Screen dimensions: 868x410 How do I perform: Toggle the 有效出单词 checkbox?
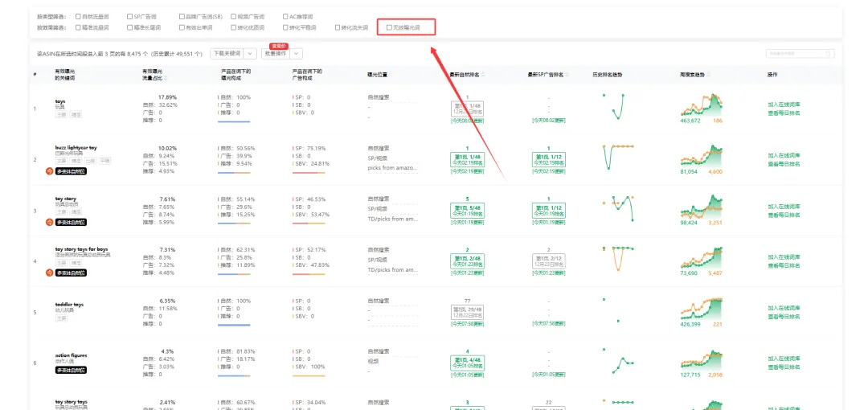point(182,27)
